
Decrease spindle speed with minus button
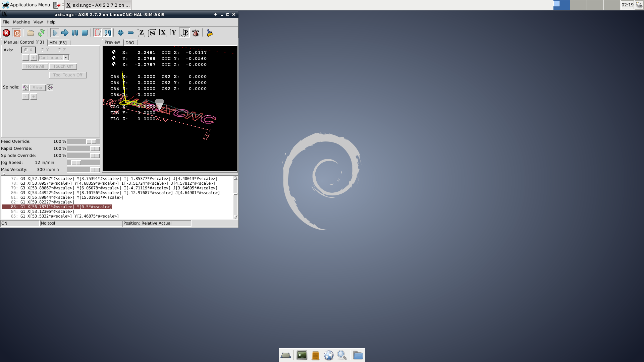point(25,97)
